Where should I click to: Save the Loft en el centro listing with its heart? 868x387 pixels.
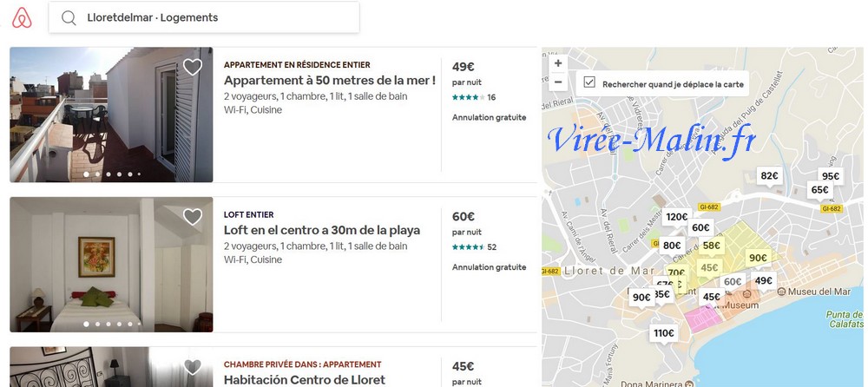point(193,216)
